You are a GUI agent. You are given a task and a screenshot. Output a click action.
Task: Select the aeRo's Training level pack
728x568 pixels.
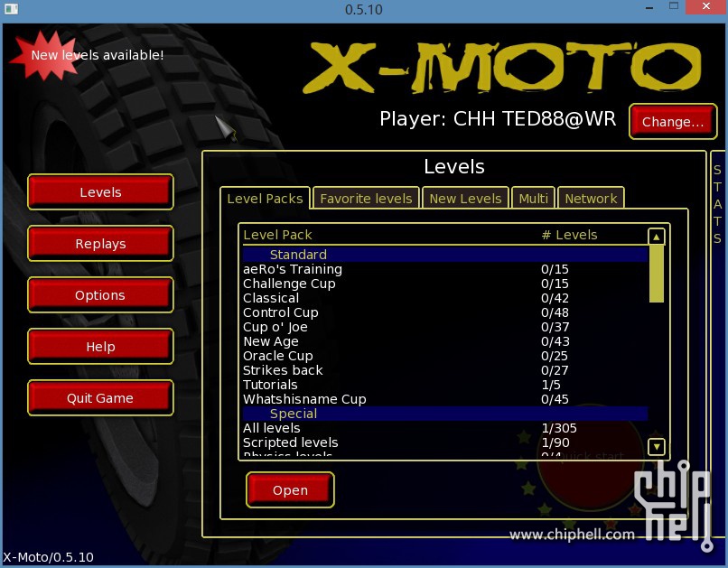(445, 269)
